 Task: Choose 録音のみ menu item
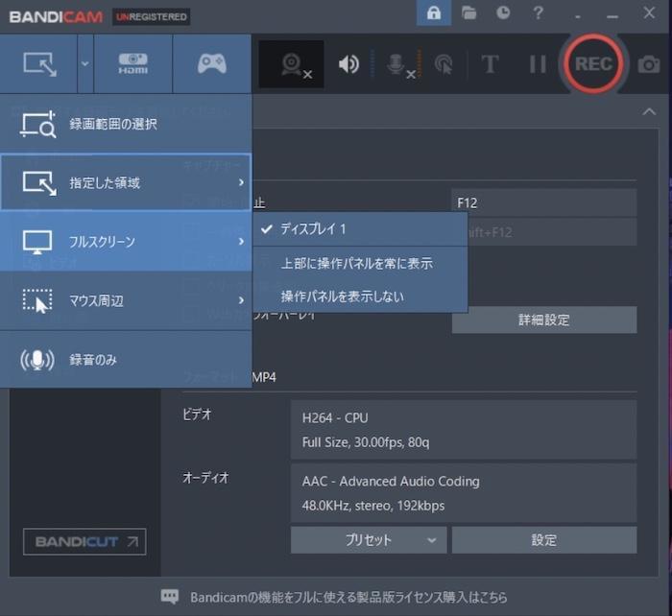point(126,360)
